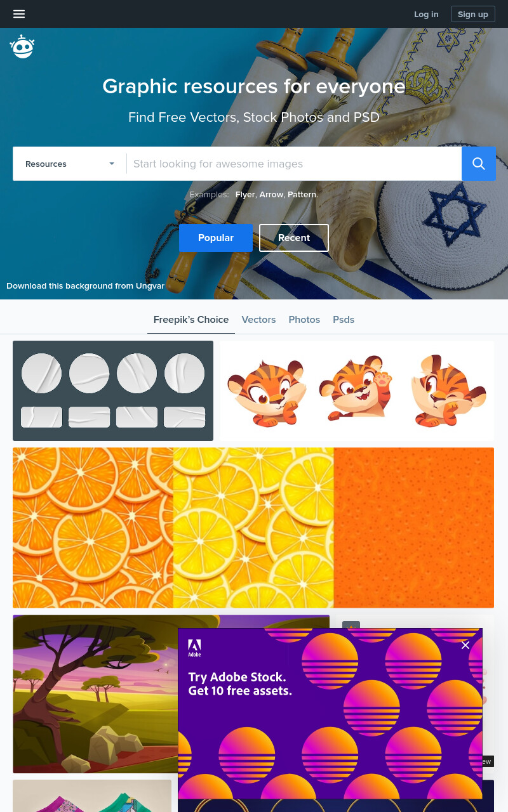Switch to the Vectors tab
Image resolution: width=508 pixels, height=812 pixels.
258,320
